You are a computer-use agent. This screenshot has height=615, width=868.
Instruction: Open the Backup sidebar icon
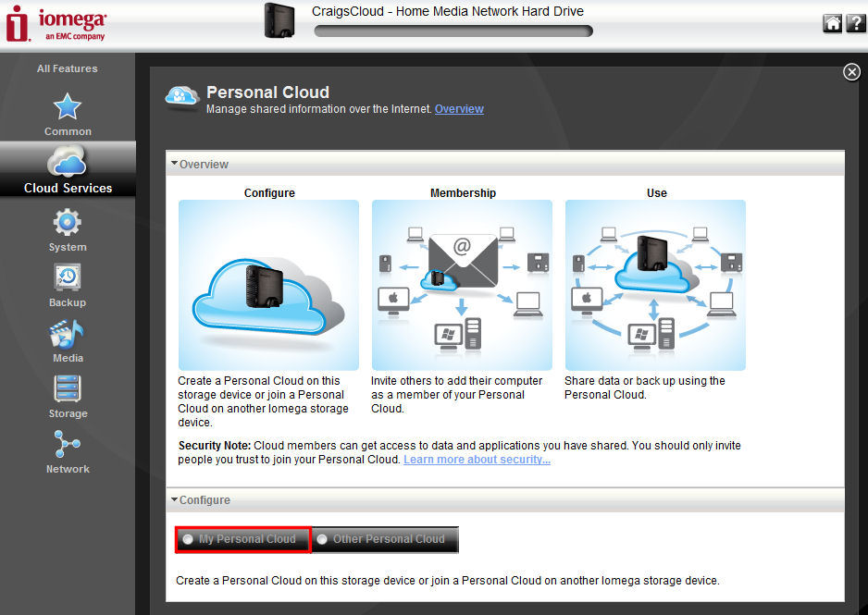point(68,277)
